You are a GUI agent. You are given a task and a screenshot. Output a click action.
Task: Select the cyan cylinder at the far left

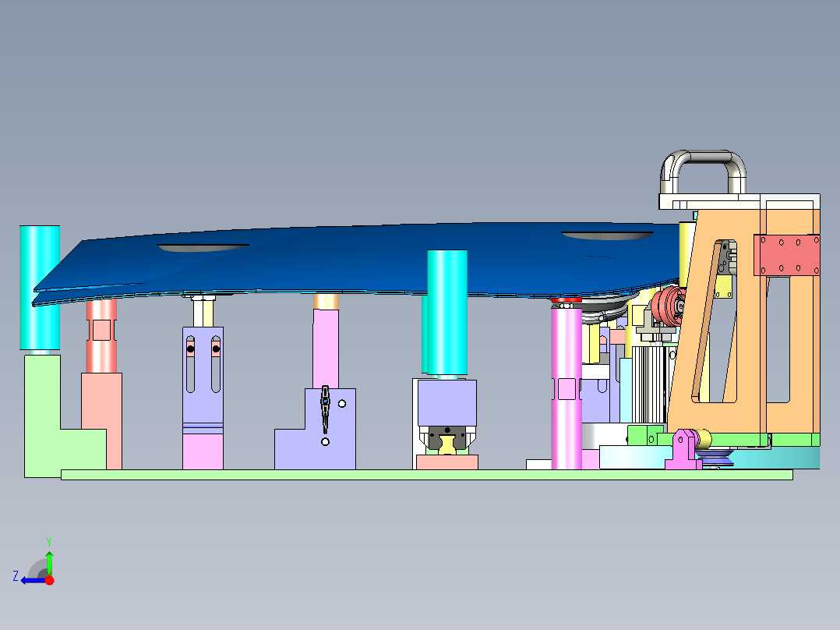click(x=40, y=288)
